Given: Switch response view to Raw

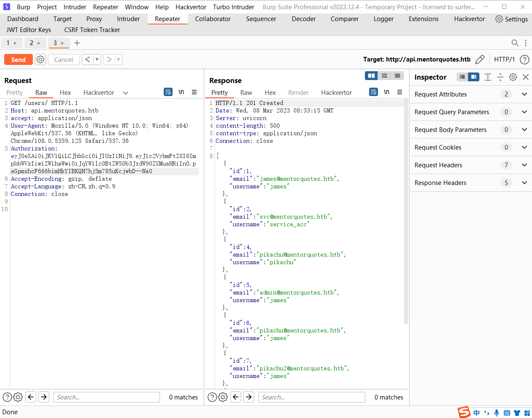Looking at the screenshot, I should (246, 93).
